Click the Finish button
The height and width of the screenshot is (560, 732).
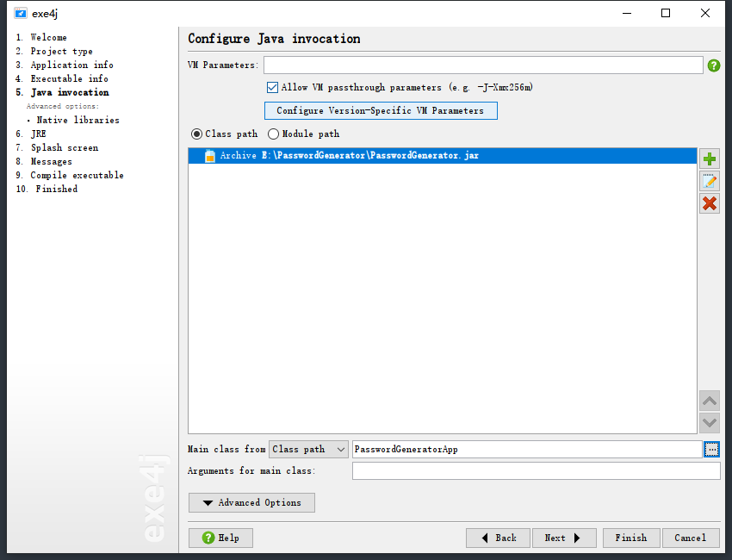pyautogui.click(x=631, y=538)
